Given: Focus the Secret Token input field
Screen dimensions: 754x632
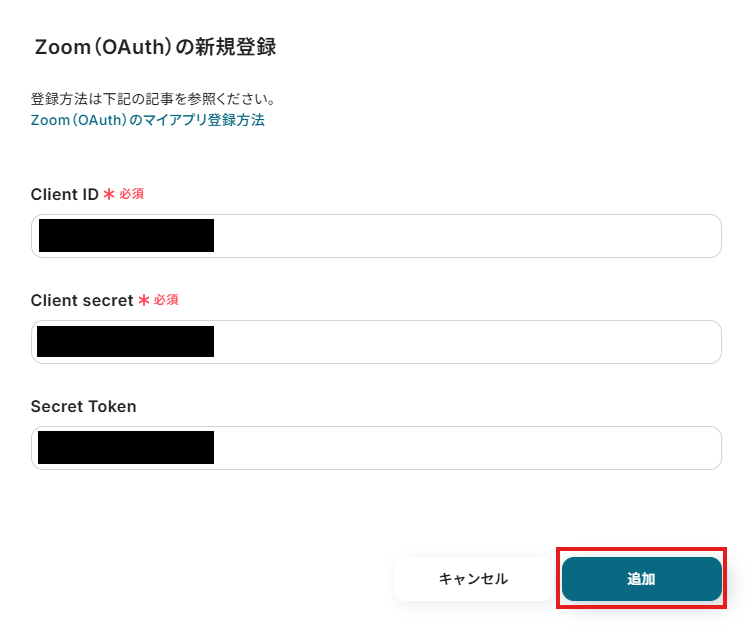Looking at the screenshot, I should pyautogui.click(x=376, y=448).
